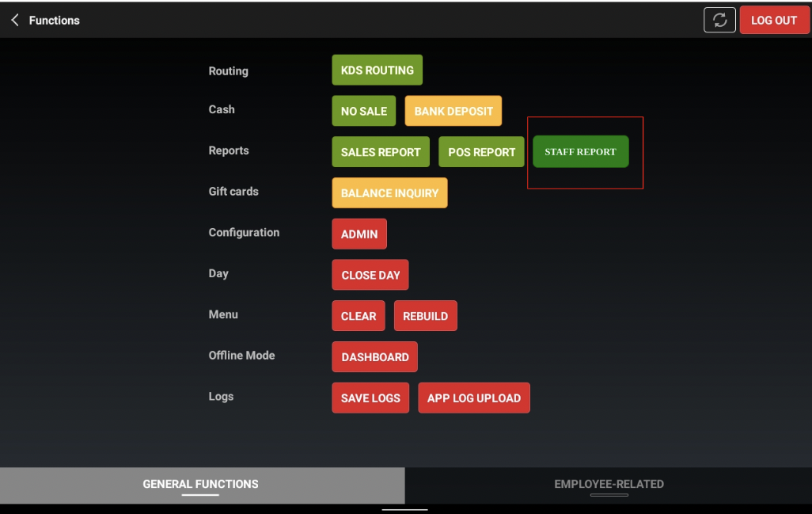Check gift card BALANCE INQUIRY
The width and height of the screenshot is (812, 514).
[389, 192]
